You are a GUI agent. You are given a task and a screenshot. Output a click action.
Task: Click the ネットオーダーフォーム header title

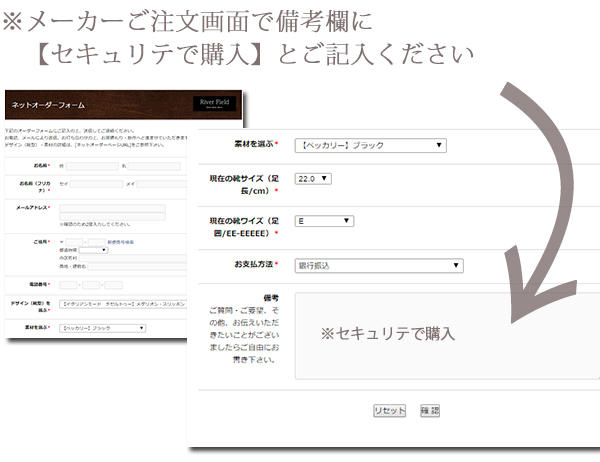pos(47,105)
